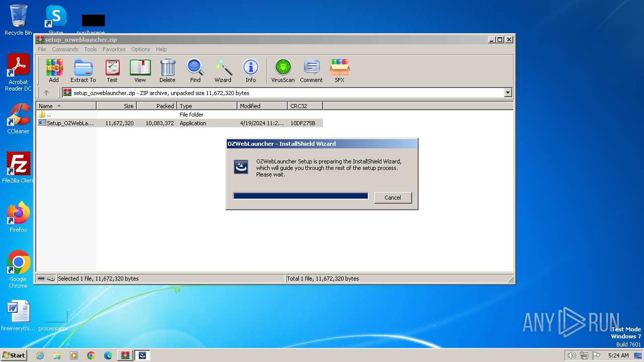Click the packed size 10,083,372 cell
Image resolution: width=644 pixels, height=362 pixels.
(159, 123)
